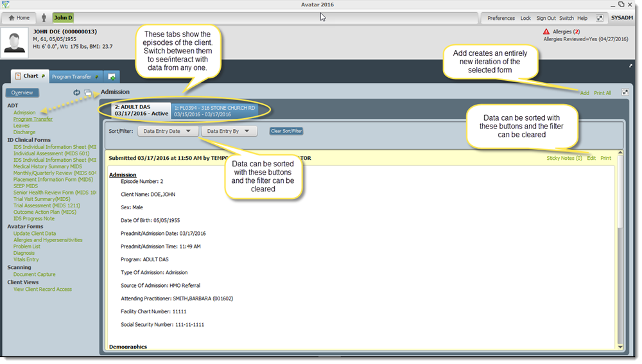Click the Add link
Viewport: 642px width, 364px height.
pos(585,93)
